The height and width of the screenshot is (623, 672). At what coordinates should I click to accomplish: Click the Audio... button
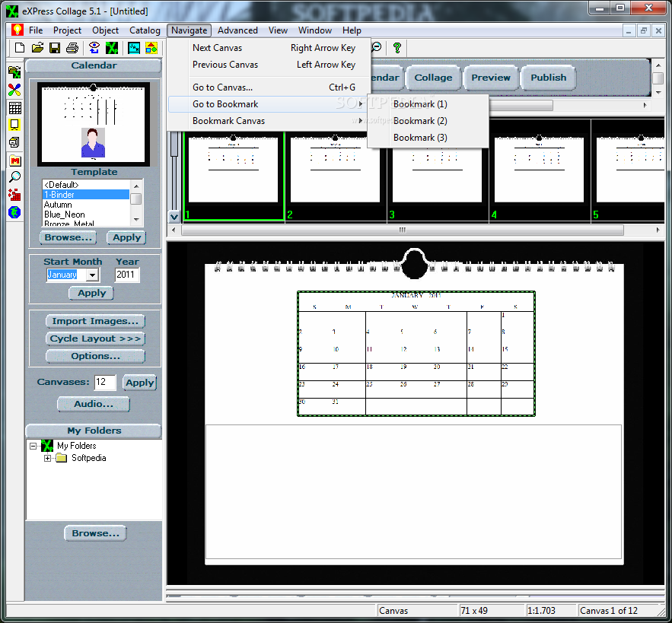click(x=94, y=404)
